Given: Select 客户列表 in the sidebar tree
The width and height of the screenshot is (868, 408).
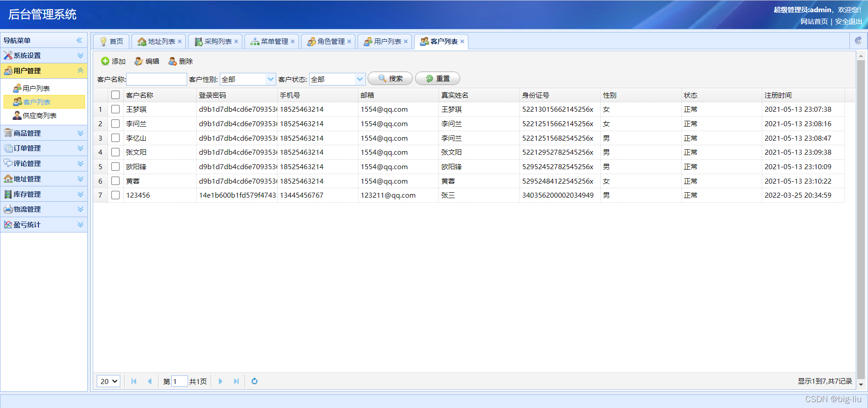Looking at the screenshot, I should click(x=44, y=102).
